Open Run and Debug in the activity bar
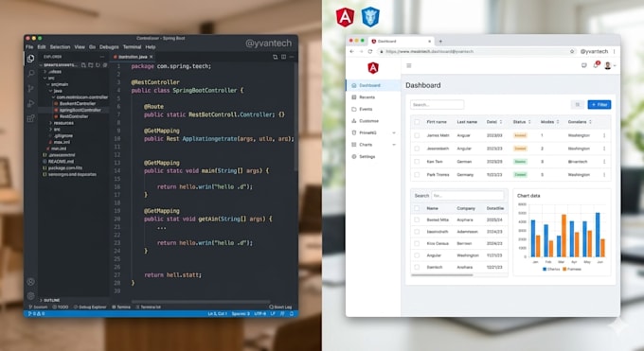 [30, 103]
